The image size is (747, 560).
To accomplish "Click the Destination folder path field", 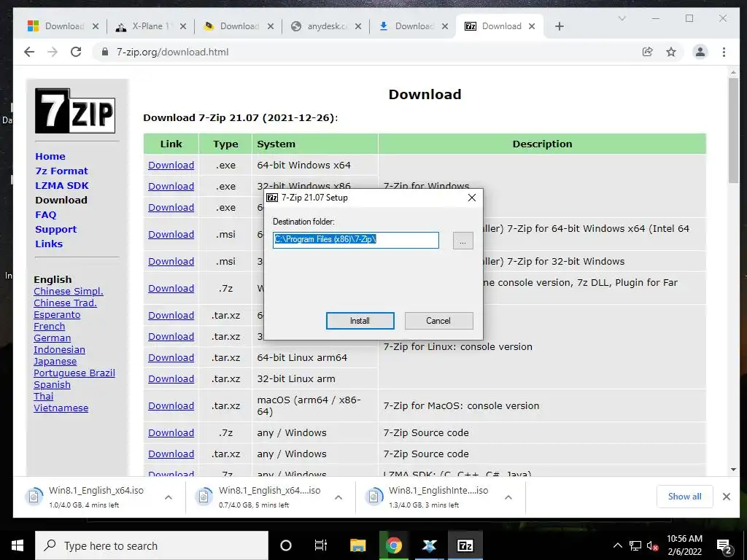I will (x=356, y=240).
